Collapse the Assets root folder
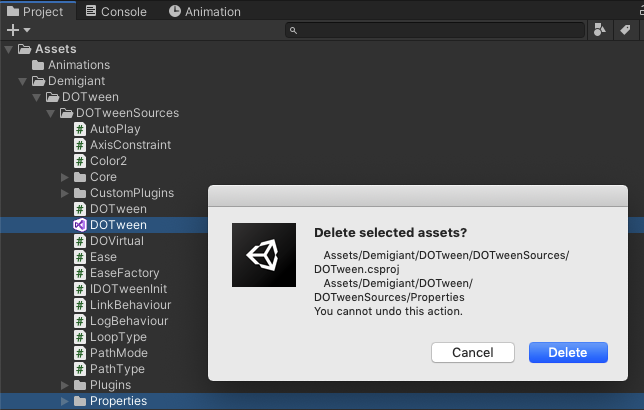This screenshot has width=644, height=410. 8,50
